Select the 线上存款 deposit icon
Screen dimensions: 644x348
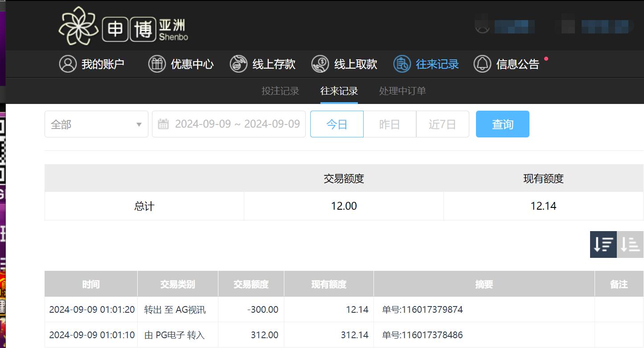click(239, 64)
